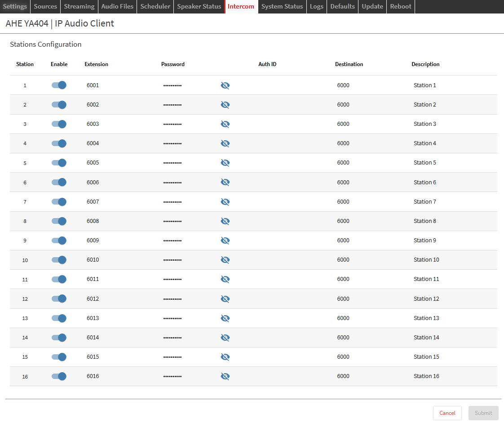
Task: Switch to the Scheduler tab
Action: coord(155,7)
